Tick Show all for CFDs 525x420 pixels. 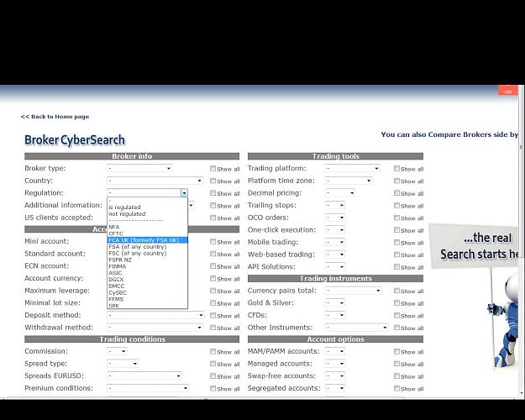click(396, 315)
